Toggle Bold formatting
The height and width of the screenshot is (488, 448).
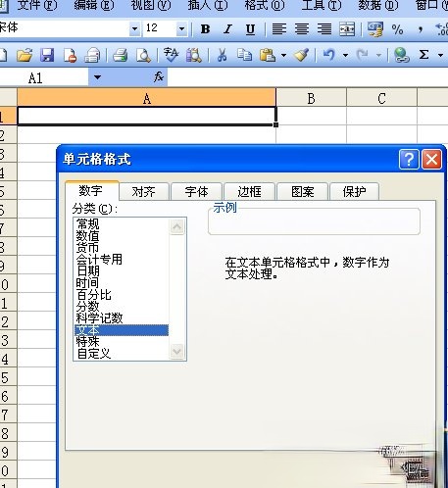point(206,29)
